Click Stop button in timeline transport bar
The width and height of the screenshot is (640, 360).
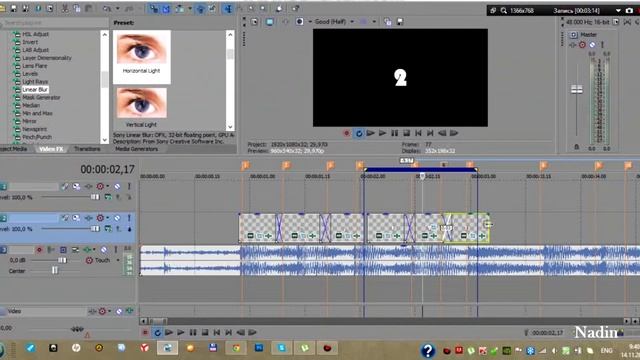[205, 333]
